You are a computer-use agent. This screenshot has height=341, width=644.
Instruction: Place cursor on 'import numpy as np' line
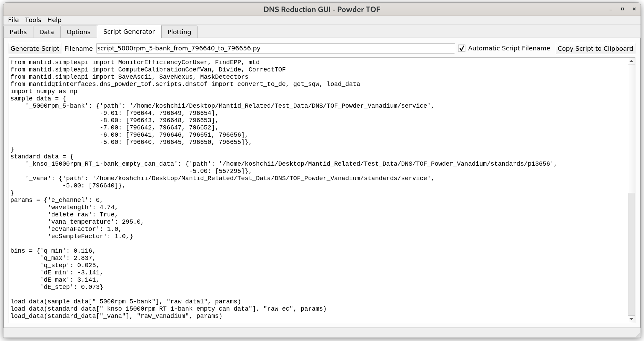pos(44,91)
